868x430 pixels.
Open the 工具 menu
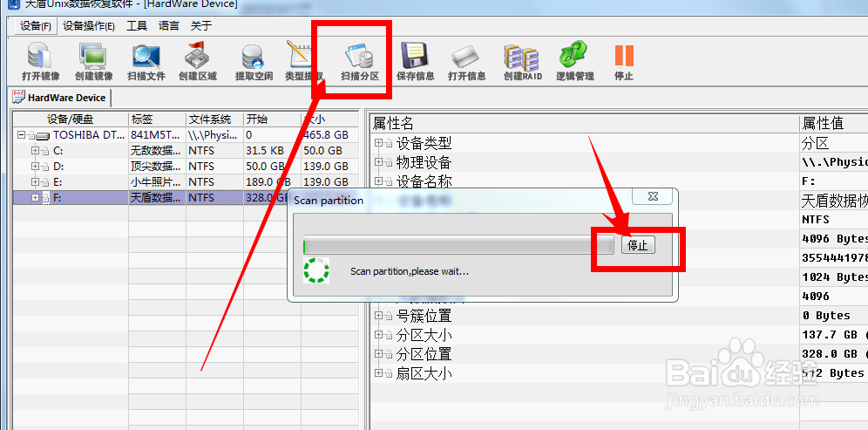pyautogui.click(x=137, y=26)
